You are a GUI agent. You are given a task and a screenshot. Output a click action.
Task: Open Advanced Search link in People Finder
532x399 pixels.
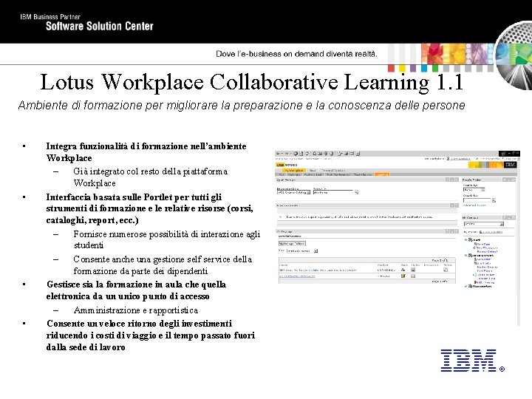(474, 205)
